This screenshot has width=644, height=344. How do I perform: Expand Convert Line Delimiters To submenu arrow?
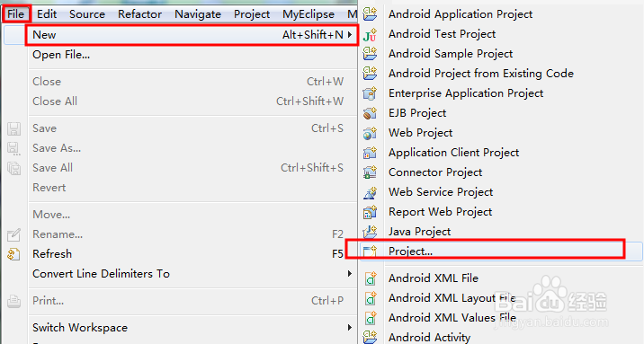click(x=350, y=273)
